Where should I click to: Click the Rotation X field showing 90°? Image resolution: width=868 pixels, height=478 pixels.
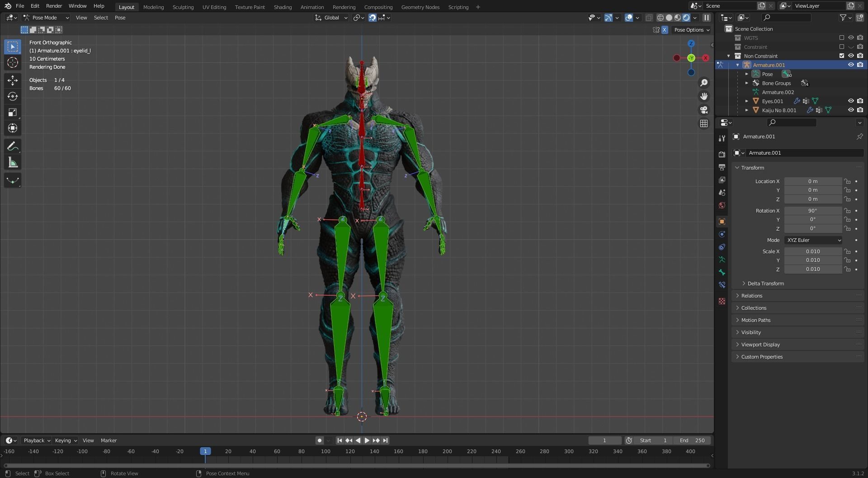pos(813,211)
